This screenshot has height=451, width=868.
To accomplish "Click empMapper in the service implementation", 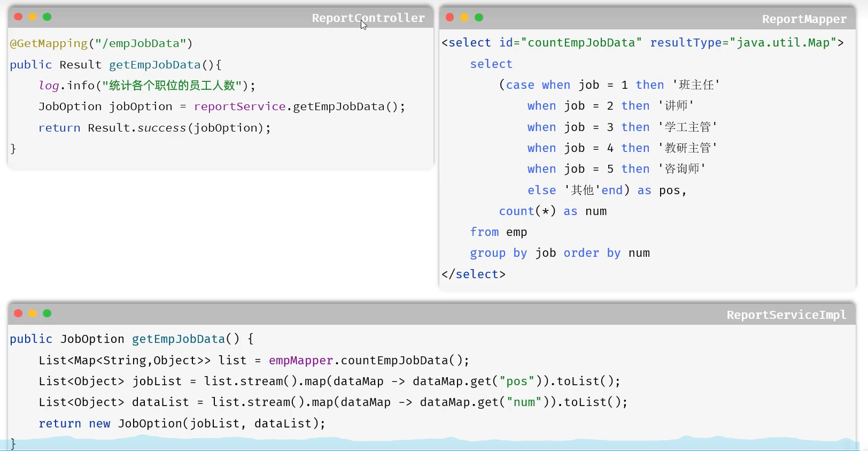I will coord(301,361).
